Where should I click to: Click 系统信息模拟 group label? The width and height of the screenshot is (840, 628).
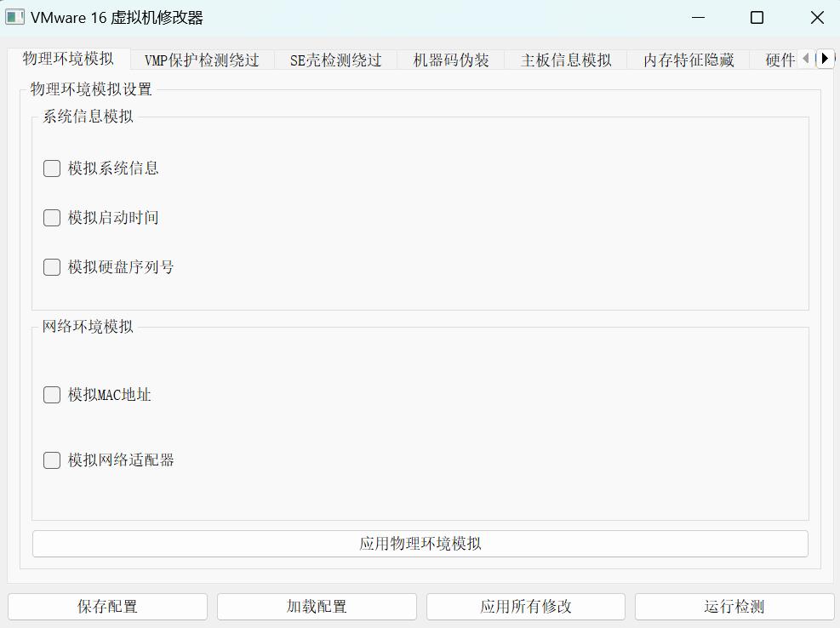point(88,117)
